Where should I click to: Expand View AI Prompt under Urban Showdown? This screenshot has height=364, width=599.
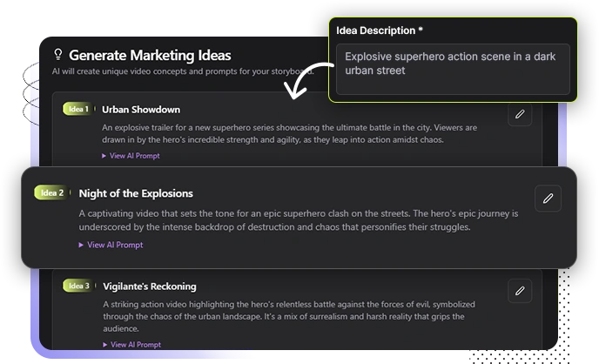[131, 156]
